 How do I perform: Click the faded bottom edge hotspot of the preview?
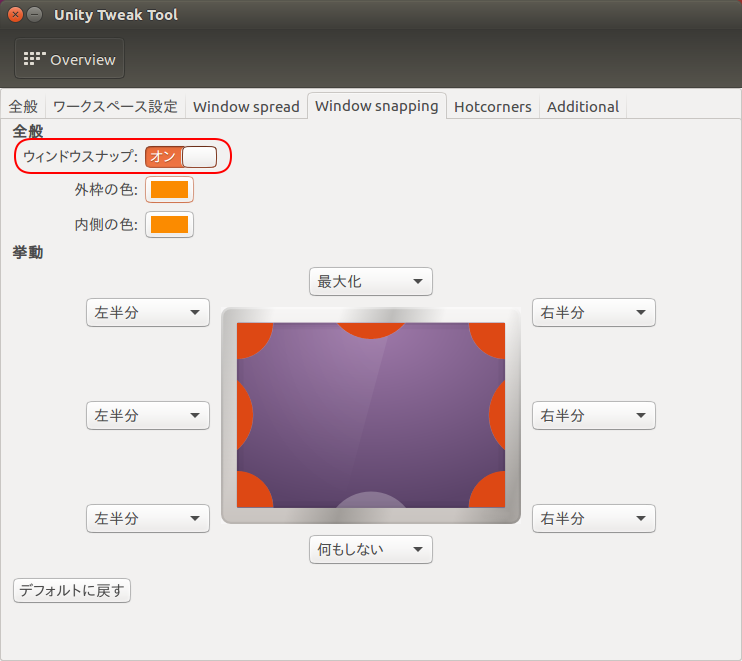[371, 500]
